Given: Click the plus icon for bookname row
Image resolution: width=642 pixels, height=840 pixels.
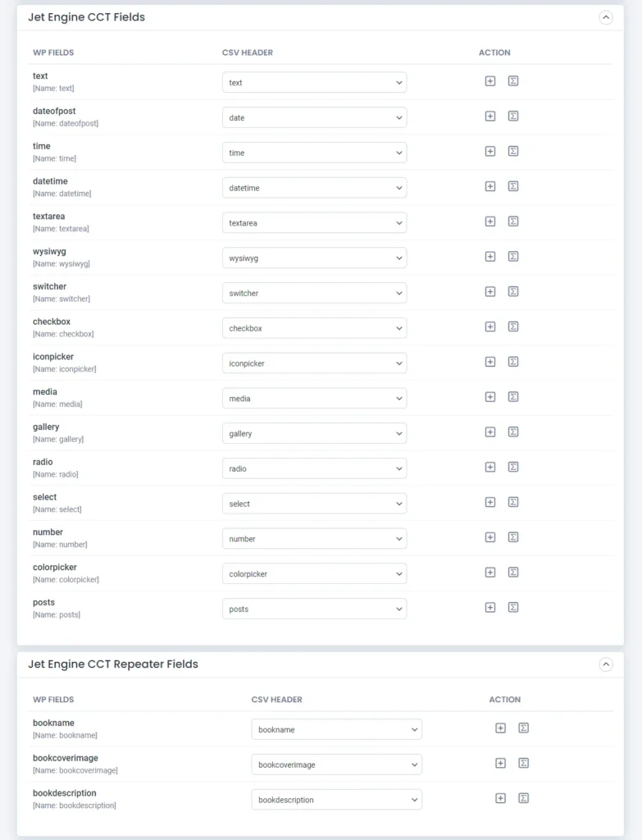Looking at the screenshot, I should [501, 728].
